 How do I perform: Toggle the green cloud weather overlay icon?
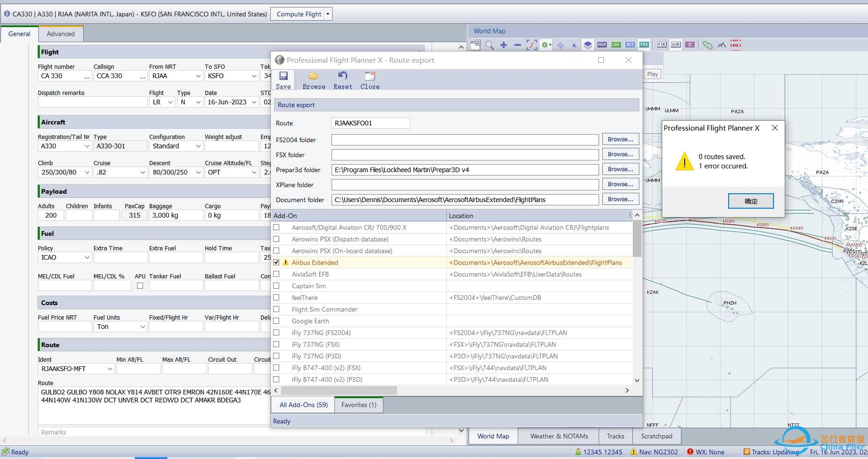[x=708, y=45]
